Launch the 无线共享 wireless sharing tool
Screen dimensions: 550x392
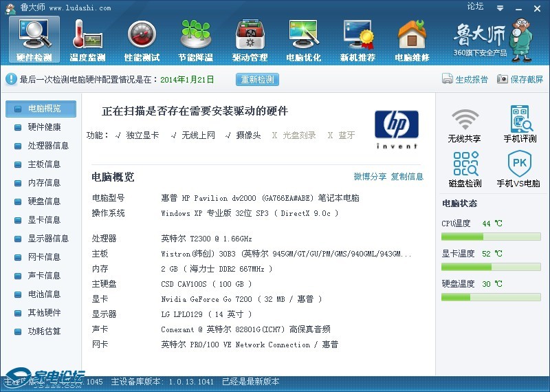[x=464, y=124]
